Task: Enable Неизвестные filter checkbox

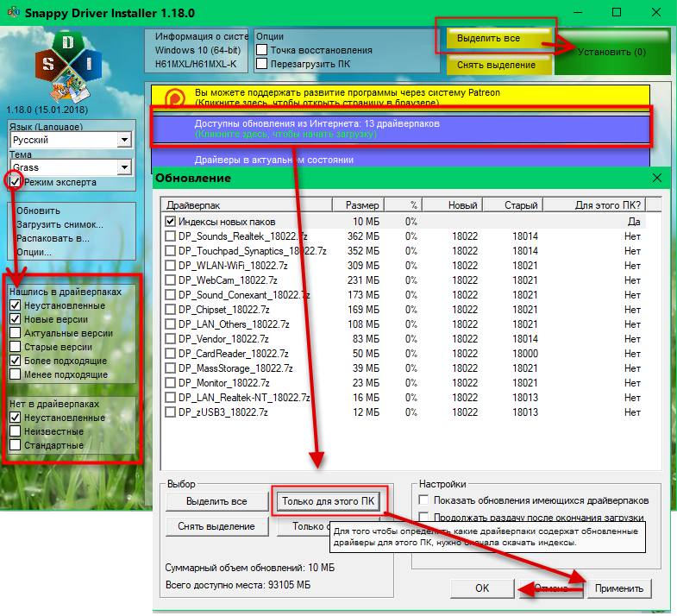Action: pos(16,431)
